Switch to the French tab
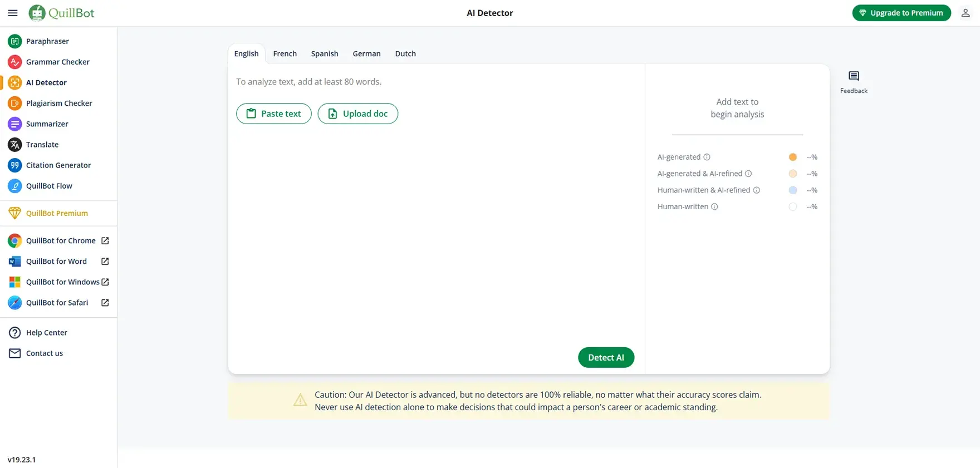This screenshot has width=980, height=468. click(285, 53)
